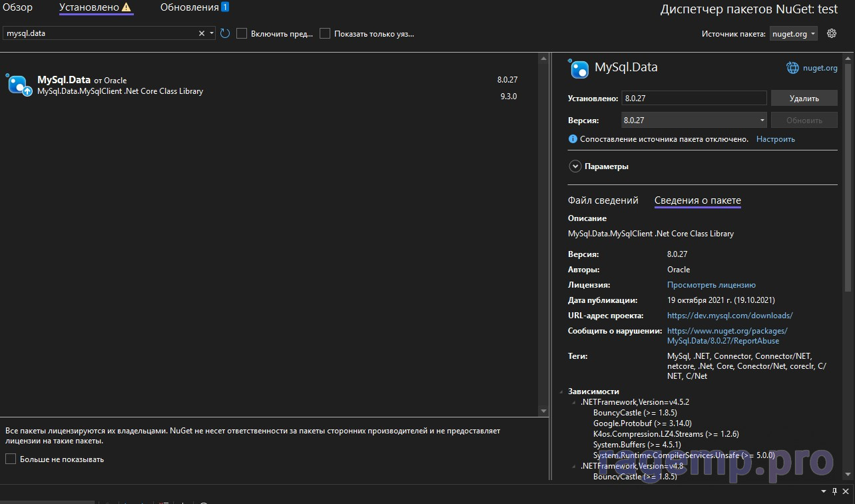
Task: Collapse the Зависимости tree
Action: pos(561,391)
